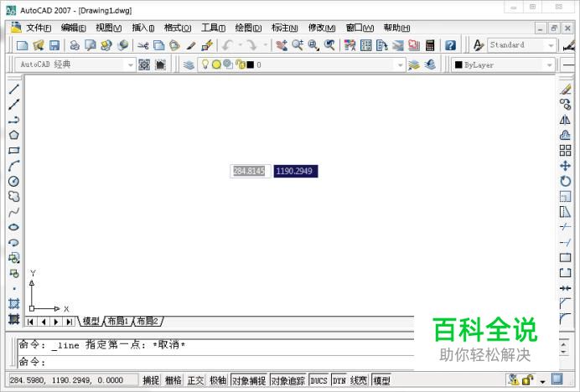This screenshot has width=580, height=392.
Task: Select the Line tool in draw toolbar
Action: pyautogui.click(x=14, y=89)
